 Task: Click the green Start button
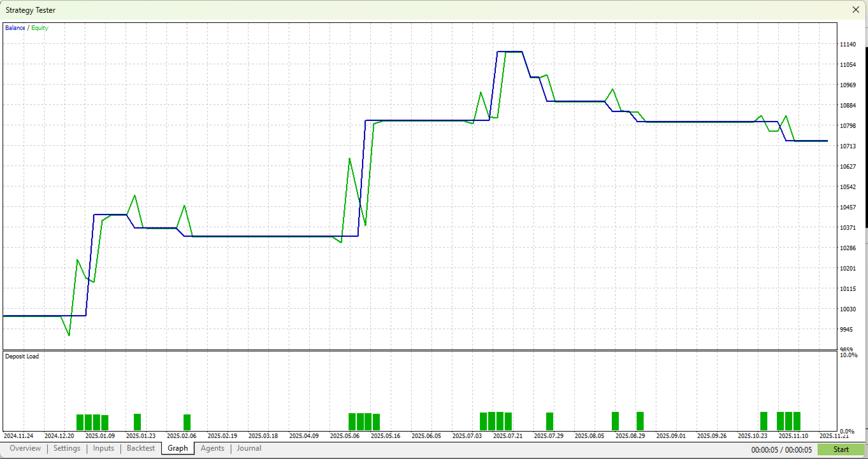pyautogui.click(x=841, y=449)
